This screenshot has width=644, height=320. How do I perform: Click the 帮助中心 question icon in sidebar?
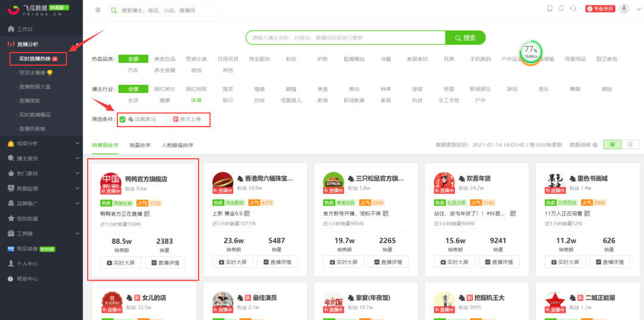tap(11, 278)
